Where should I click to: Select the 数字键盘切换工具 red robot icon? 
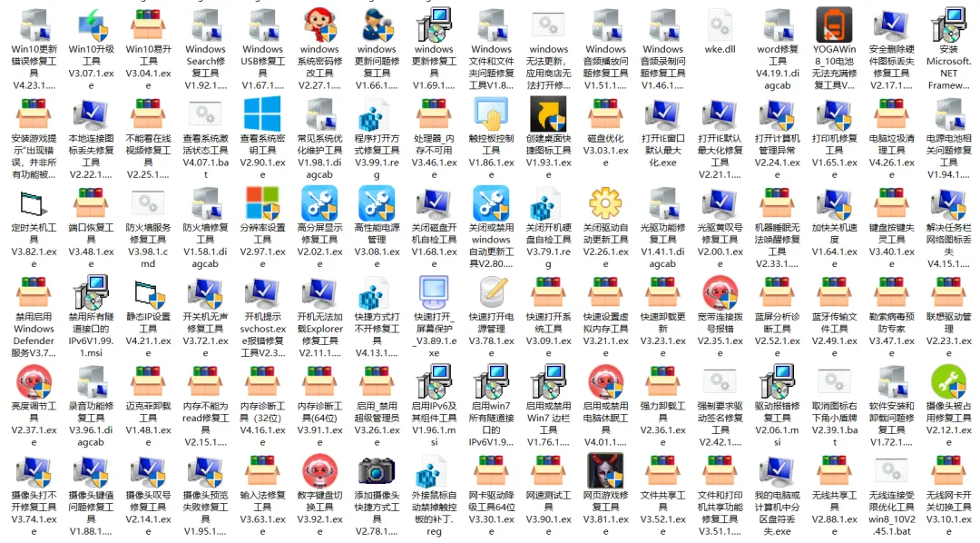320,471
